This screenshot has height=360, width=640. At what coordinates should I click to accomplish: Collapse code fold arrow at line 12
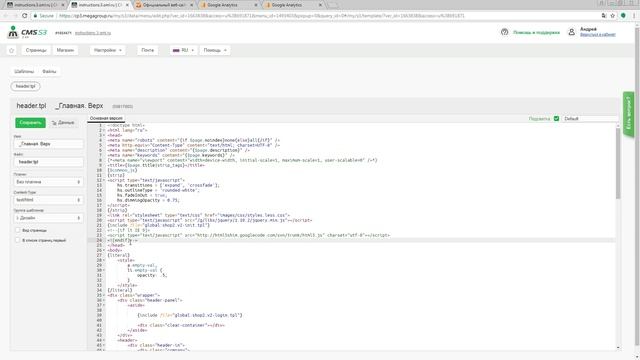point(104,180)
